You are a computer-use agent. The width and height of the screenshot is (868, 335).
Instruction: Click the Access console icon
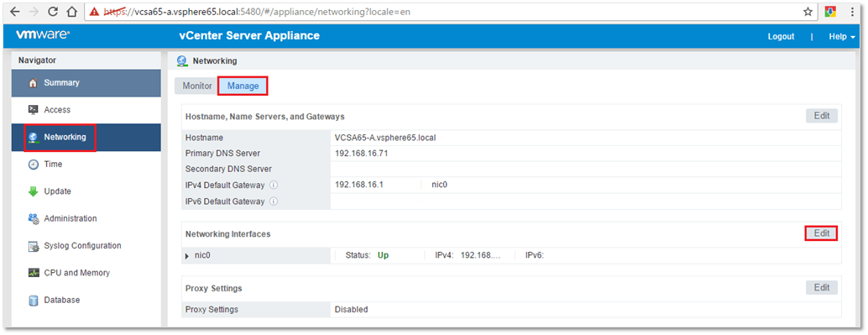[33, 110]
